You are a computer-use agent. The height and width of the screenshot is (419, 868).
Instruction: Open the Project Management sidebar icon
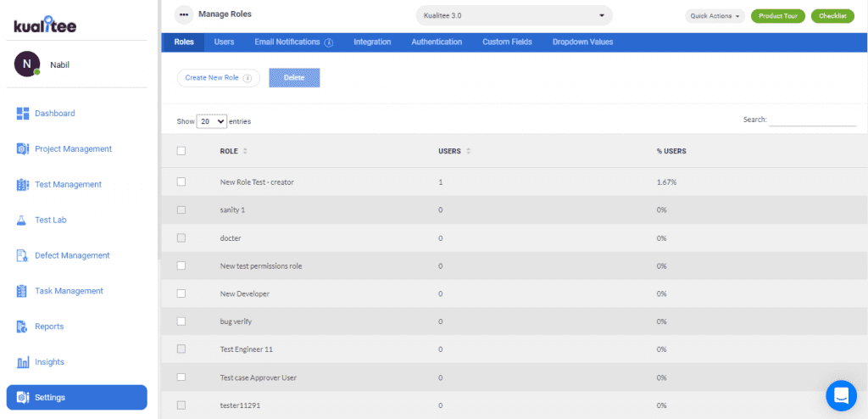tap(23, 149)
